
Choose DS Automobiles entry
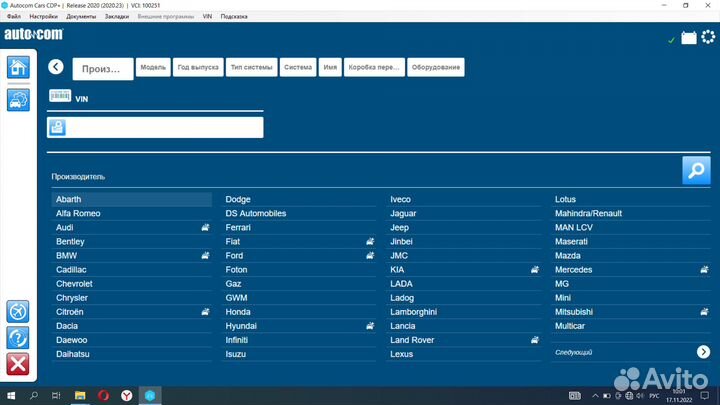coord(299,214)
